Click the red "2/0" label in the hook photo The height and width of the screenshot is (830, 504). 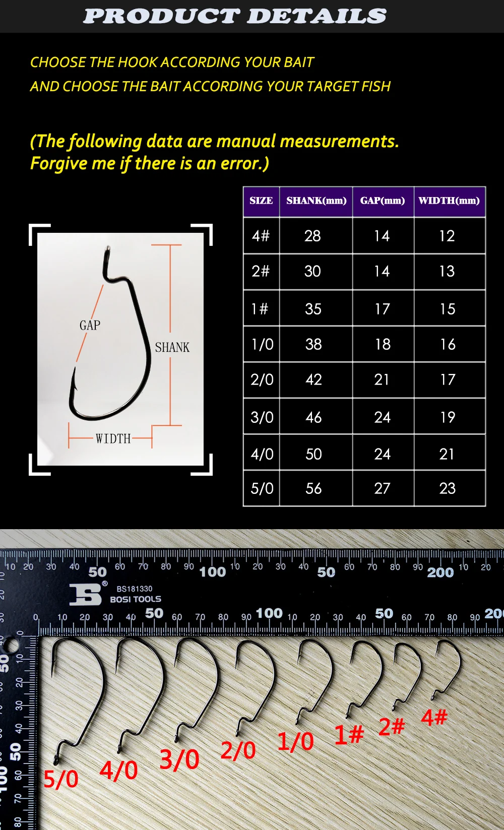pos(238,750)
